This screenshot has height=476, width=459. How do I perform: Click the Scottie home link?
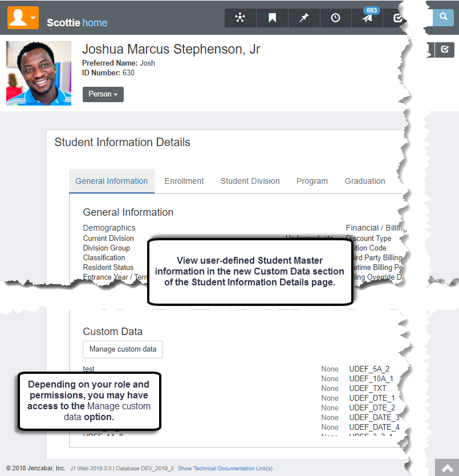pos(77,23)
